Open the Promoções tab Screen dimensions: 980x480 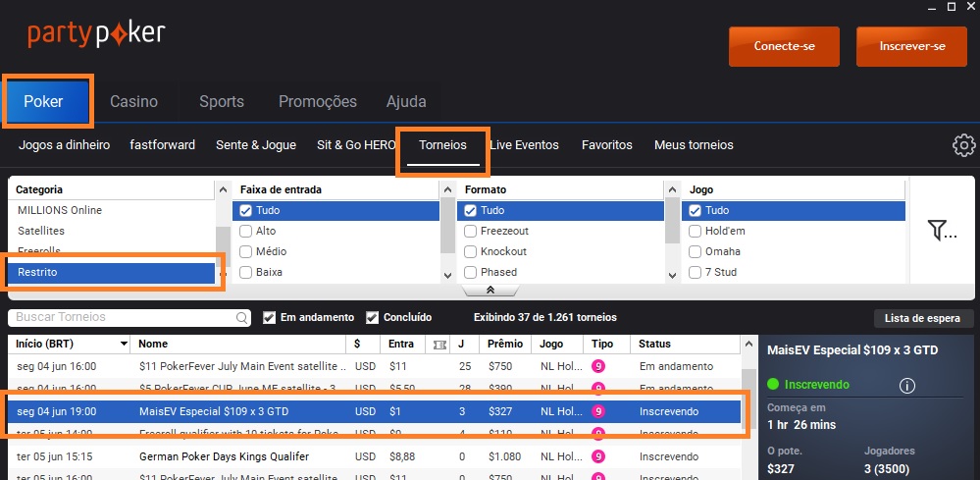coord(318,101)
